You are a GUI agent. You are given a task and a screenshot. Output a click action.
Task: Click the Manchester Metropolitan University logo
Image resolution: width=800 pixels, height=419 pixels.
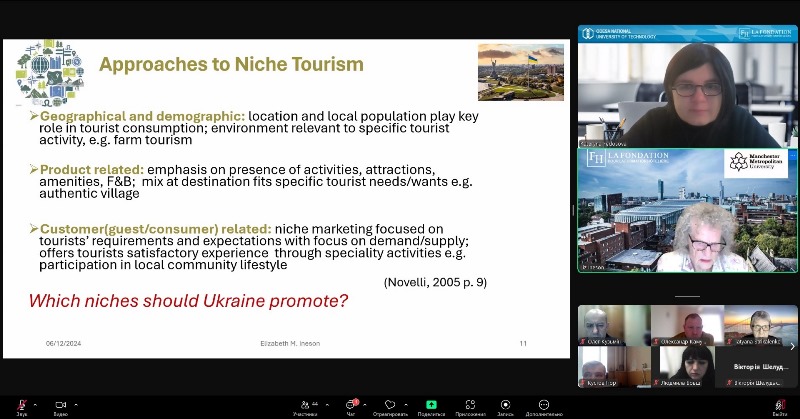click(x=756, y=162)
